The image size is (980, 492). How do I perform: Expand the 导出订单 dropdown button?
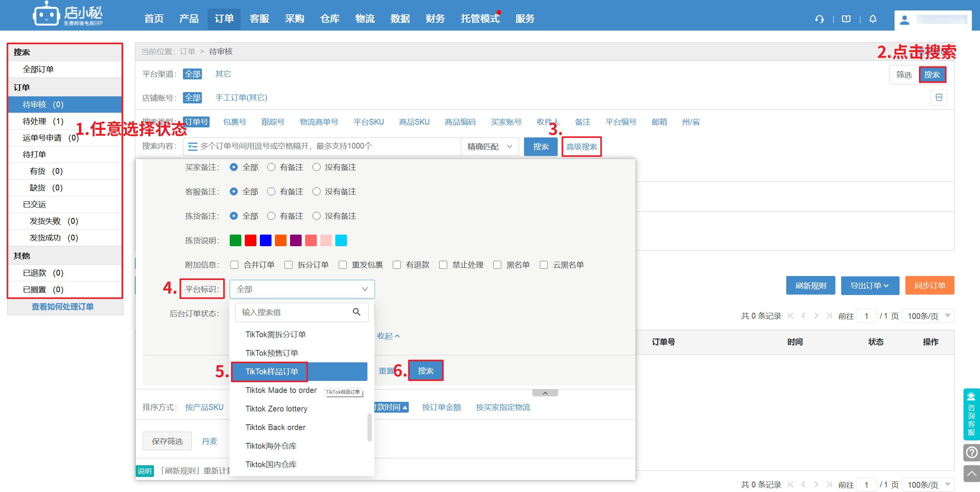pos(870,286)
